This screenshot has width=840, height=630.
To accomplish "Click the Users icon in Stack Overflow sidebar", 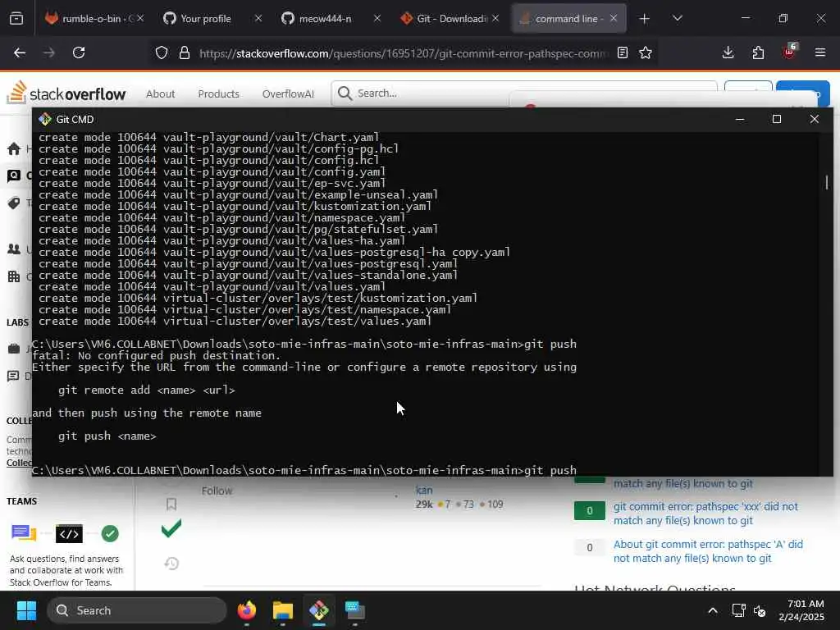I will (15, 249).
